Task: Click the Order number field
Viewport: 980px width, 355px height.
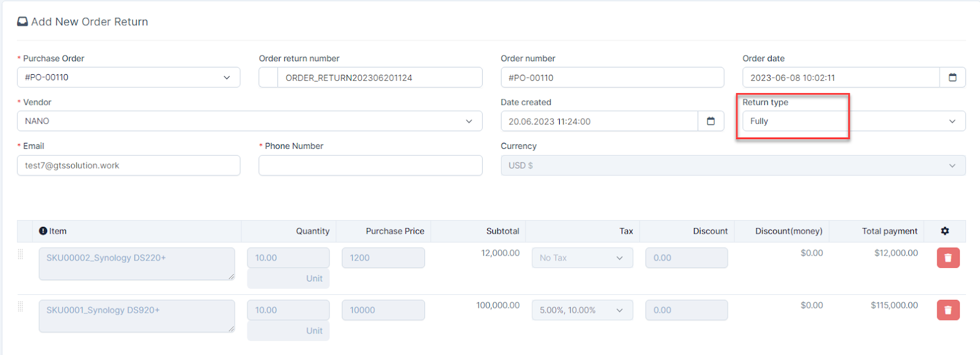Action: [x=612, y=78]
